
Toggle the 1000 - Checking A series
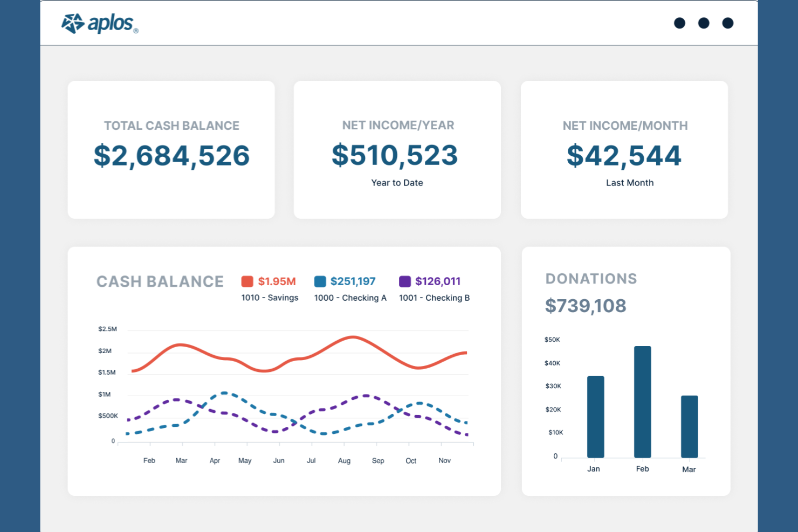[350, 298]
